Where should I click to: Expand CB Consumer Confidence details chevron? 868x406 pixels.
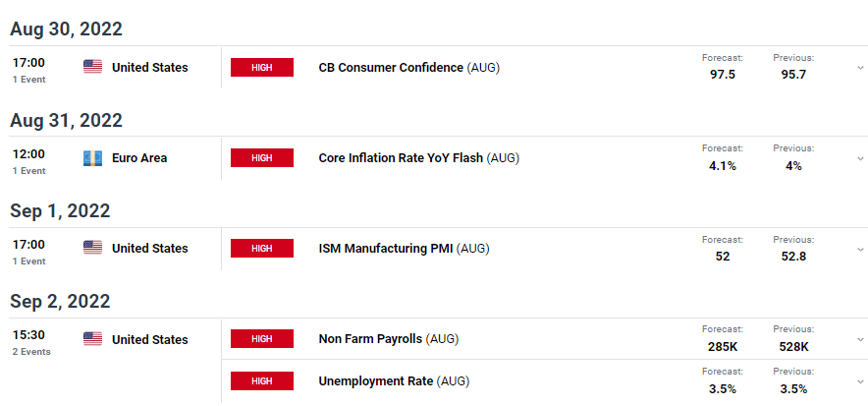click(860, 68)
